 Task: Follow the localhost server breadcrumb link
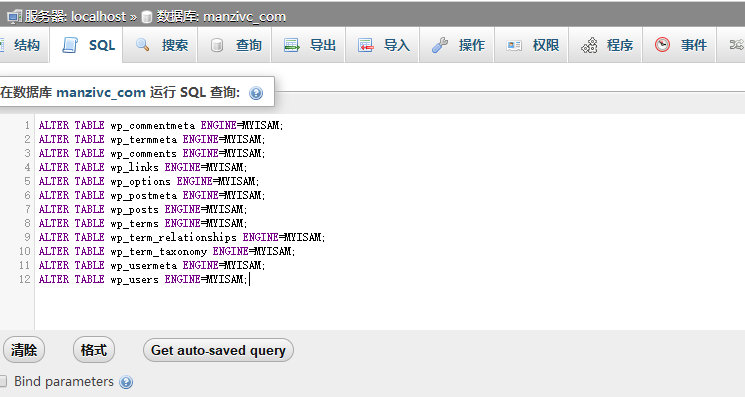point(98,17)
